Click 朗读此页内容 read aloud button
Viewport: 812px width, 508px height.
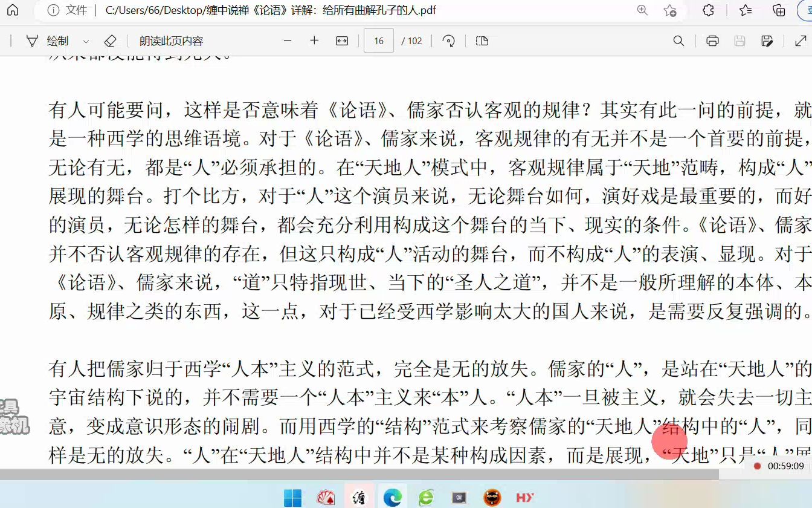pyautogui.click(x=172, y=41)
